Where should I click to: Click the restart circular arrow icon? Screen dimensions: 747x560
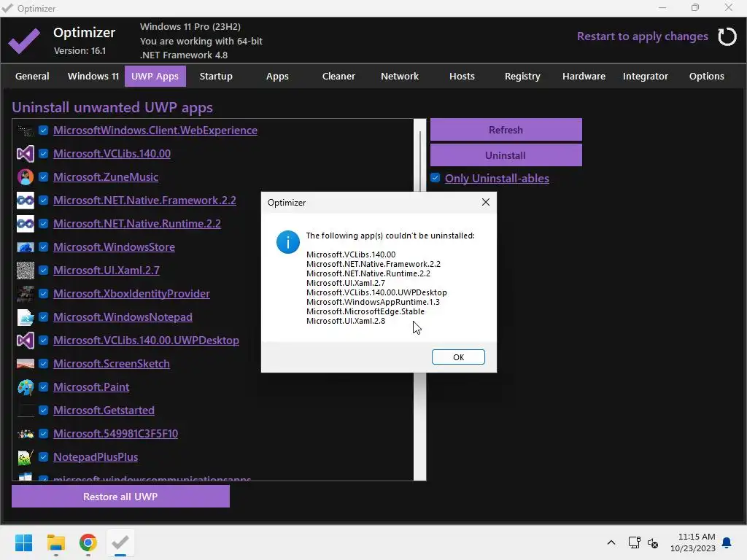click(727, 36)
